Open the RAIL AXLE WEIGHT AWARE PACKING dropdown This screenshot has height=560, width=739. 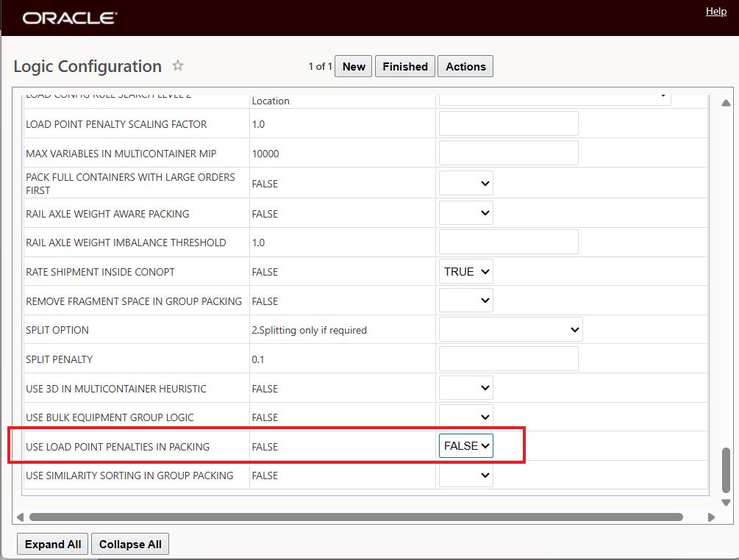[x=465, y=212]
